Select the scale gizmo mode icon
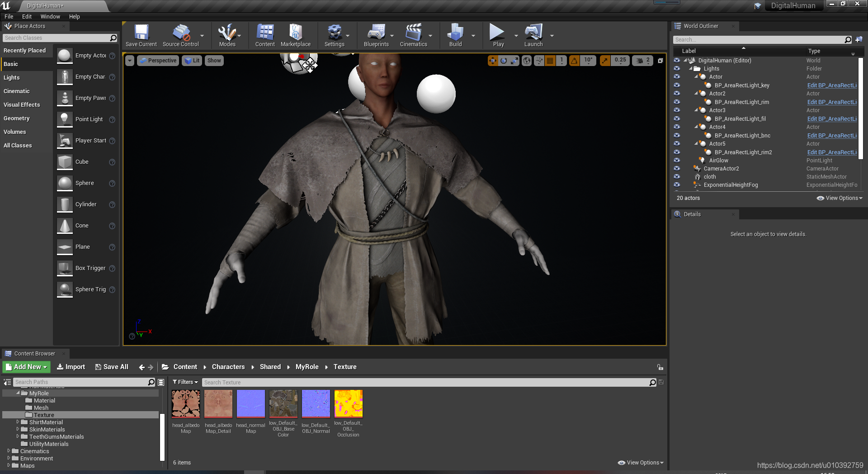 click(514, 61)
